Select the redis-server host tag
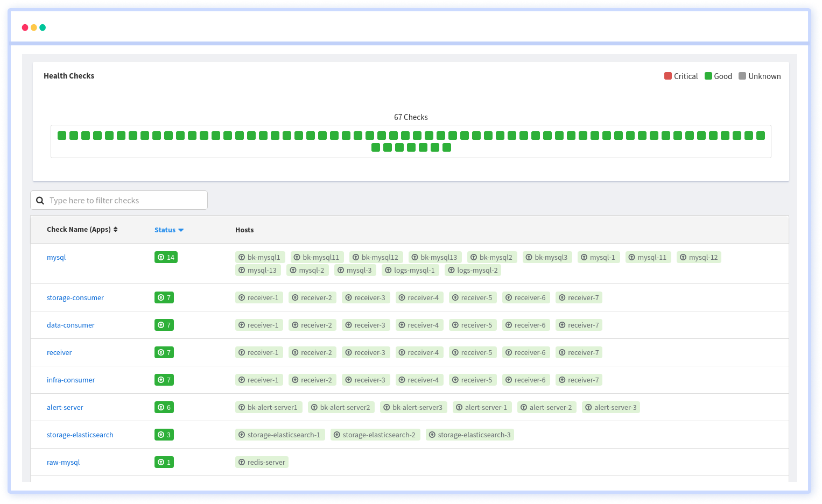Image resolution: width=822 pixels, height=504 pixels. (x=262, y=463)
